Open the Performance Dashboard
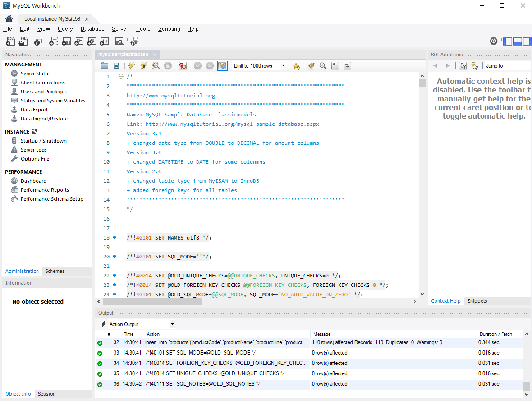 [33, 181]
